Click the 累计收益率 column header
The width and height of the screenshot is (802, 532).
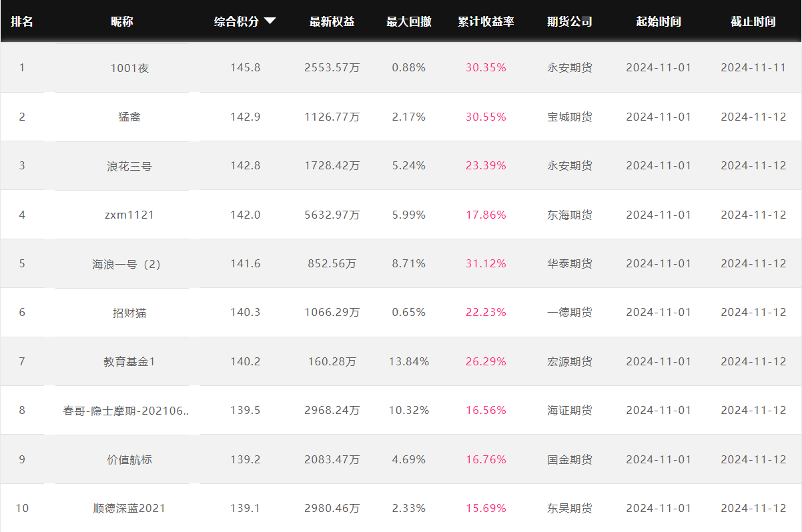[x=486, y=21]
